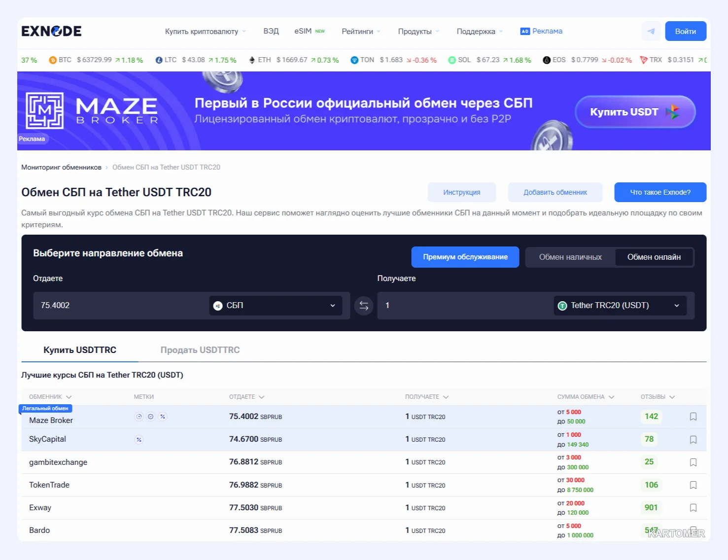
Task: Expand the Купить криптовалюту menu
Action: point(206,32)
